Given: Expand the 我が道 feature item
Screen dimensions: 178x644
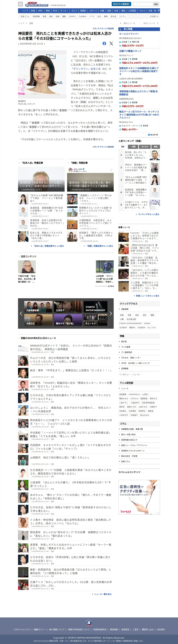Looking at the screenshot, I should tap(139, 341).
